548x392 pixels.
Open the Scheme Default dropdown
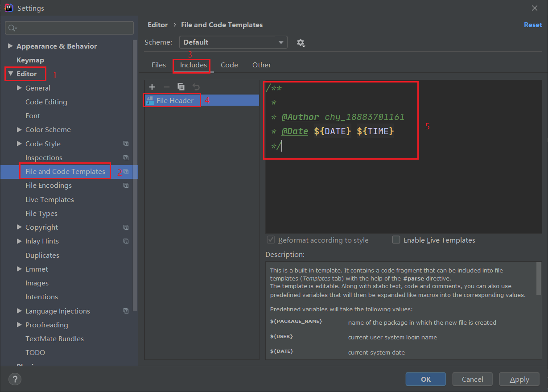pos(233,42)
